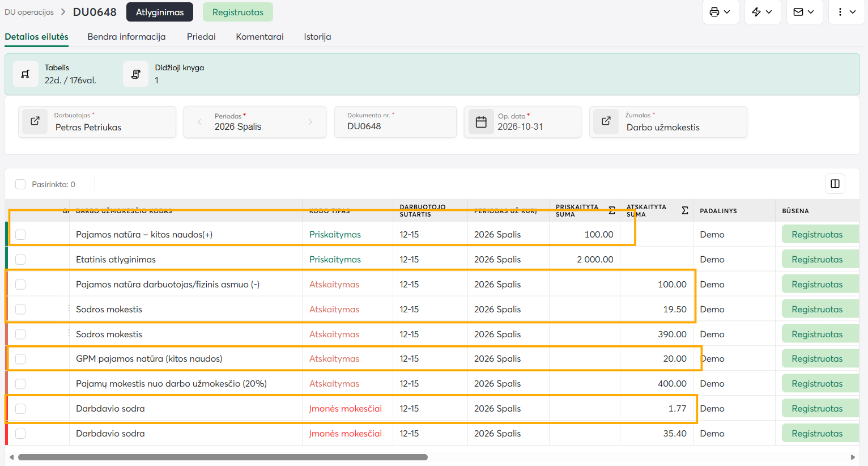Open Darbuotojas external link icon
Viewport: 868px width, 466px height.
(x=35, y=121)
